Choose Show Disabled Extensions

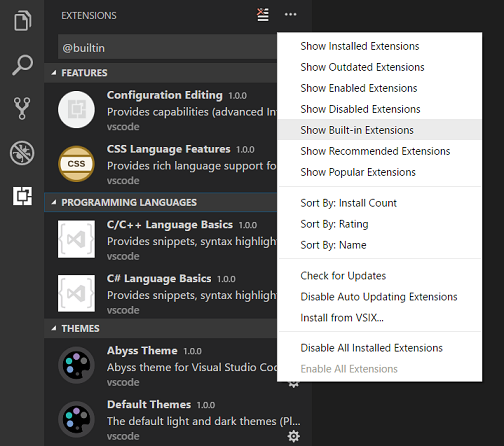point(379,109)
